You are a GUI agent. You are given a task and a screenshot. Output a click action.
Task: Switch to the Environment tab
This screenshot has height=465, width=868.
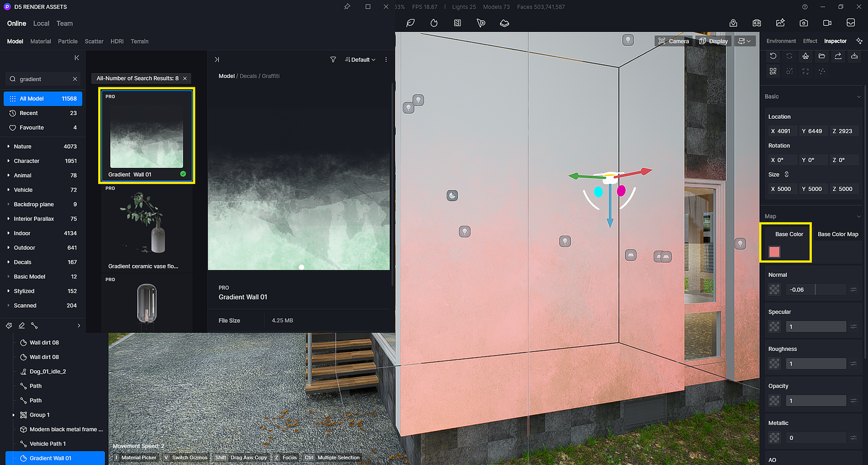coord(781,40)
